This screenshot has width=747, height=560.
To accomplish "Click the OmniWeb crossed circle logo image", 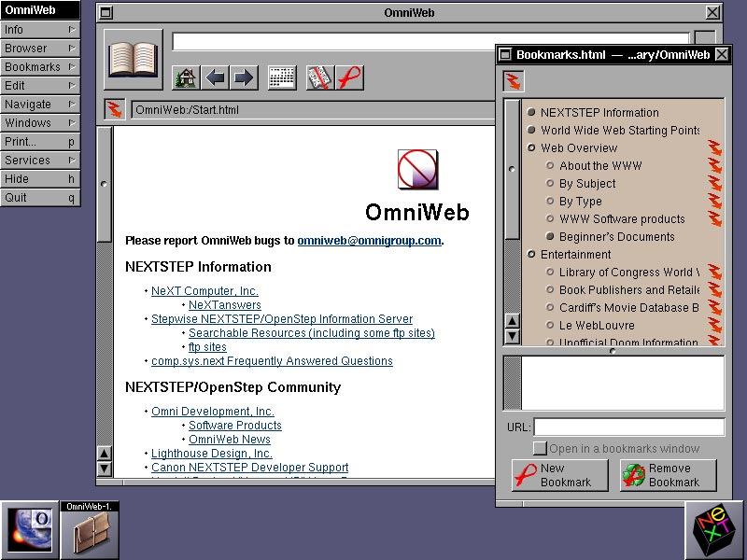I will (x=417, y=170).
